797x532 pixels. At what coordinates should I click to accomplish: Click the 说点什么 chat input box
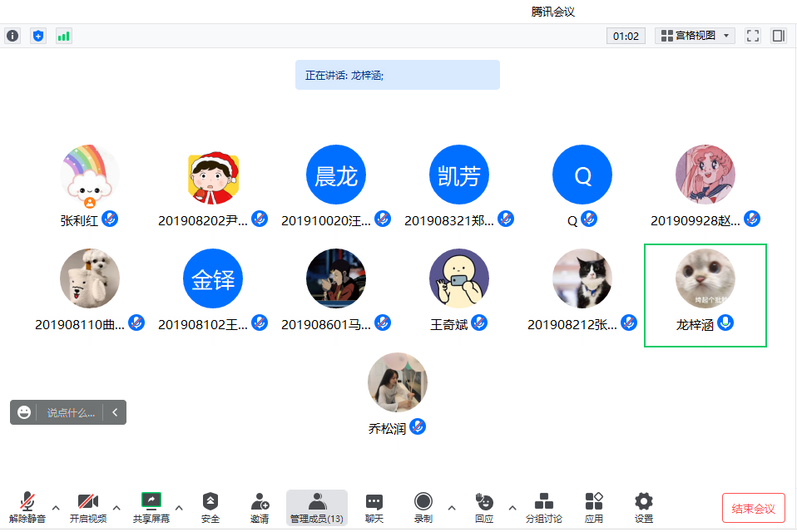(x=70, y=412)
